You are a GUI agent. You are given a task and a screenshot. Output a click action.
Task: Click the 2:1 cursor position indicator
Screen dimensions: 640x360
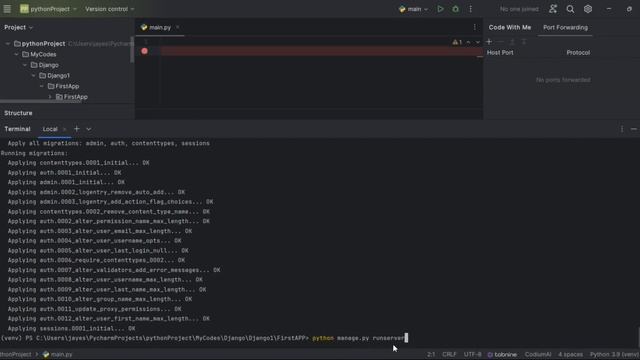pyautogui.click(x=431, y=355)
